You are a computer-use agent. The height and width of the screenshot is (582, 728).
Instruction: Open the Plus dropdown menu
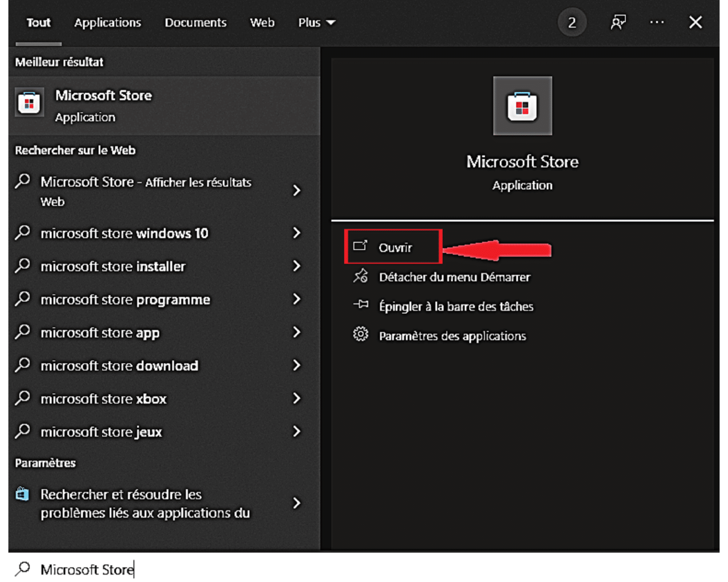click(317, 23)
